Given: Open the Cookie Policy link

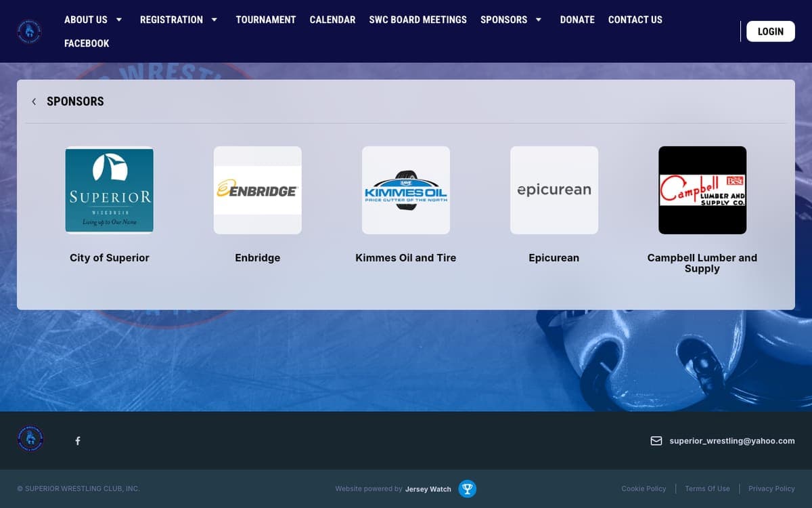Looking at the screenshot, I should (x=644, y=488).
